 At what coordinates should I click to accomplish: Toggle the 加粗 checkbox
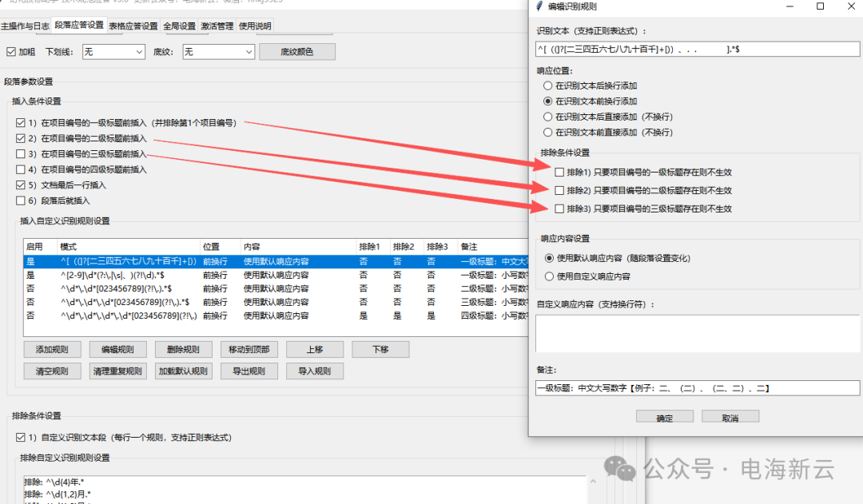(x=11, y=52)
